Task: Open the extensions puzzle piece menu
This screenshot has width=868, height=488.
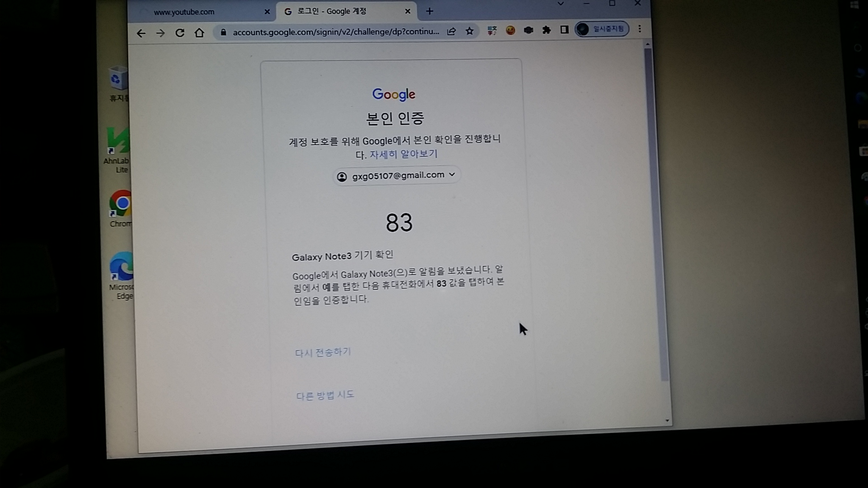Action: coord(547,30)
